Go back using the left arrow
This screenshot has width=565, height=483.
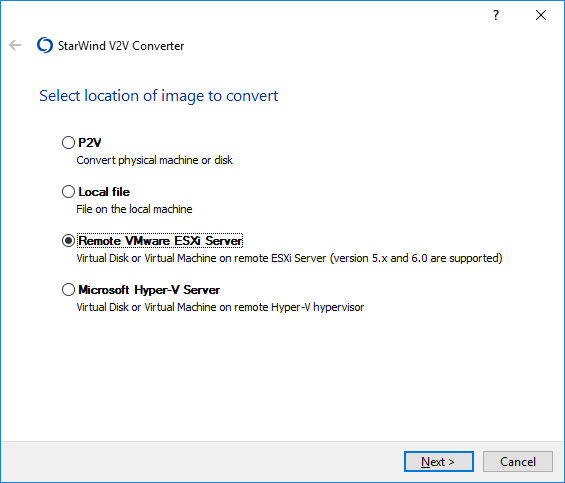click(x=15, y=45)
